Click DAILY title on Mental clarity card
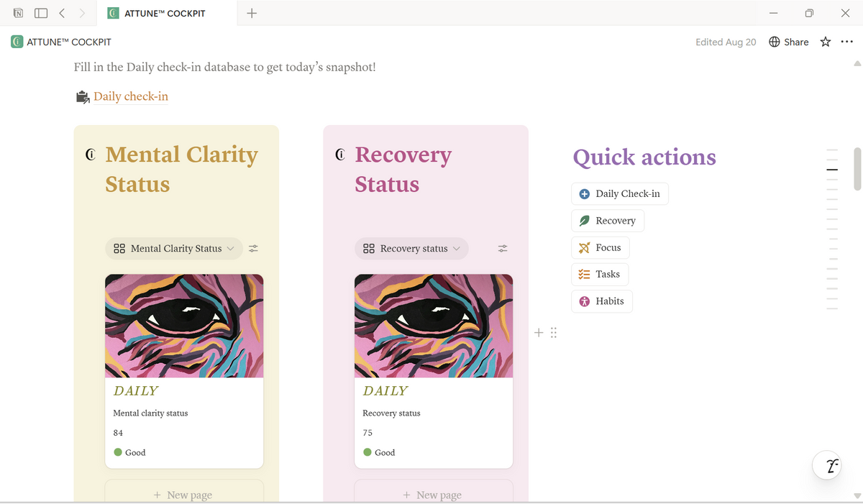The width and height of the screenshot is (863, 504). pyautogui.click(x=136, y=390)
